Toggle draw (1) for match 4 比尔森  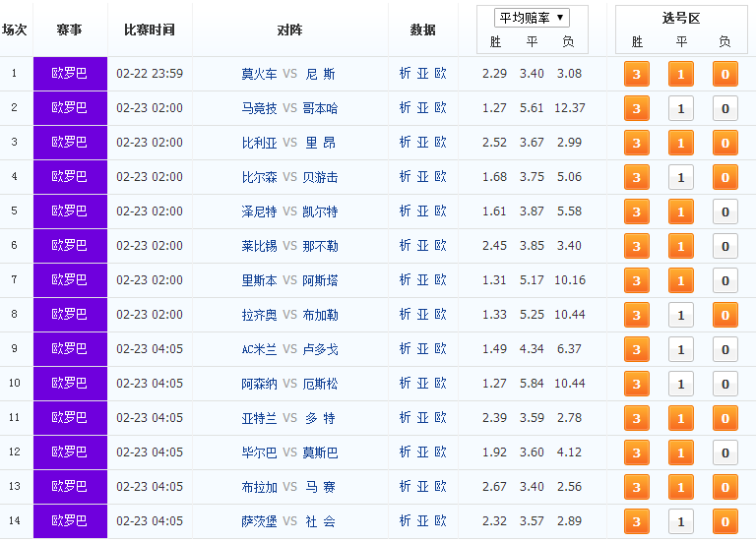[x=681, y=177]
